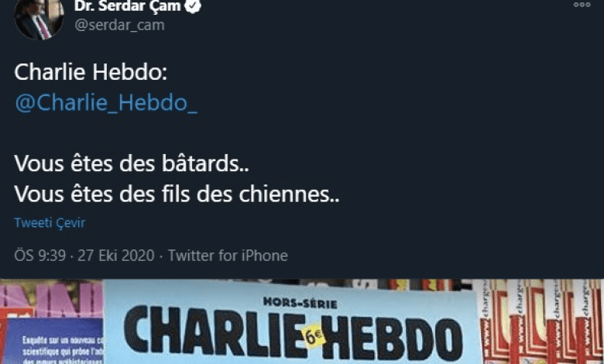604x364 pixels.
Task: Follow the @Charlie_Hebdo_ mention link
Action: 106,103
